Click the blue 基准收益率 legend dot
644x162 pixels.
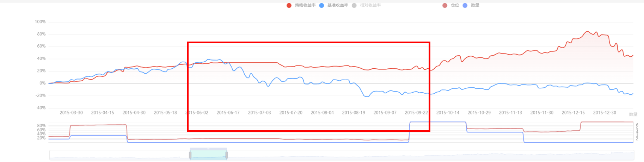point(321,5)
